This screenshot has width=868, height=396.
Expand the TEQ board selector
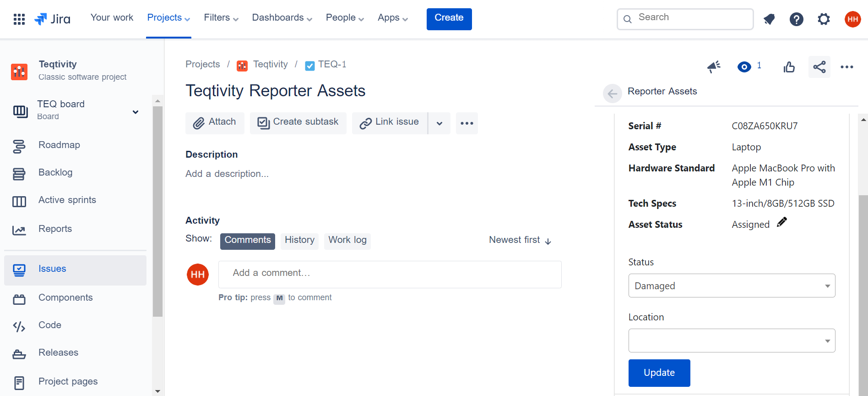point(136,112)
